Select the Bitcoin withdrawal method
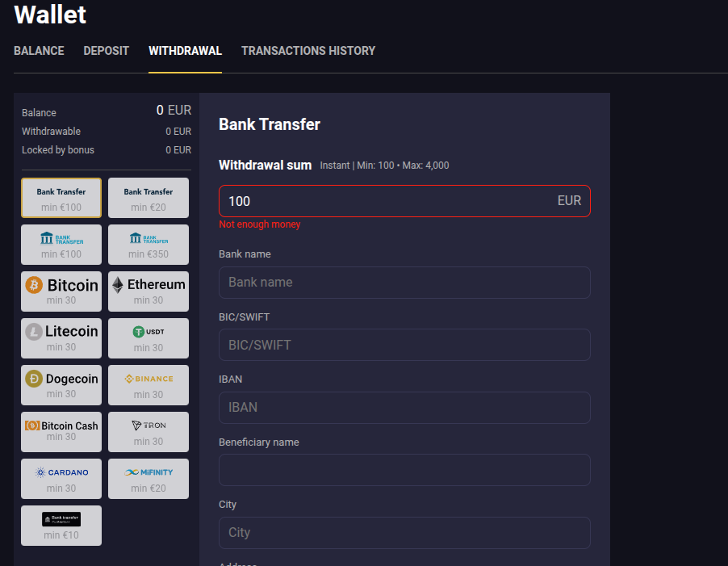This screenshot has width=728, height=566. coord(61,291)
